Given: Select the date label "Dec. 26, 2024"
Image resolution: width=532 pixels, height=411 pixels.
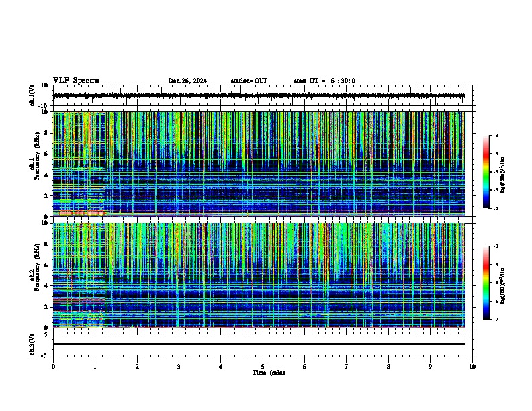Looking at the screenshot, I should click(187, 81).
